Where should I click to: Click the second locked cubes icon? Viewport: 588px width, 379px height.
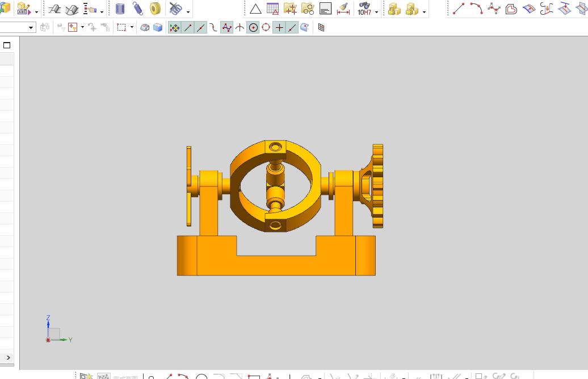tap(411, 9)
